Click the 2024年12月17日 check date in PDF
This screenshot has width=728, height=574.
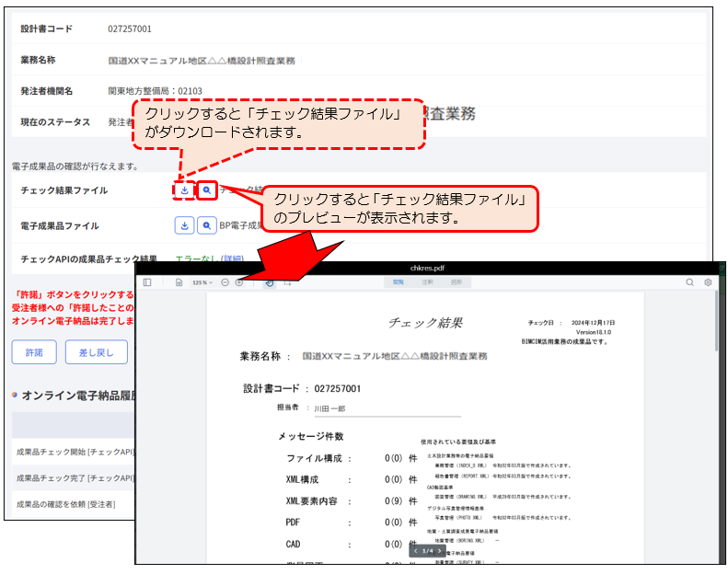593,323
